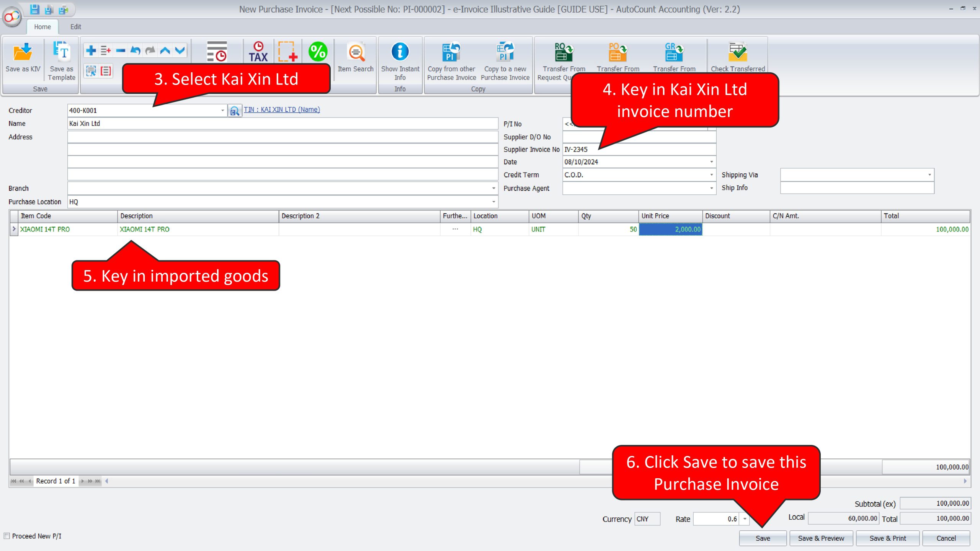
Task: Switch to the Edit ribbon tab
Action: [76, 27]
